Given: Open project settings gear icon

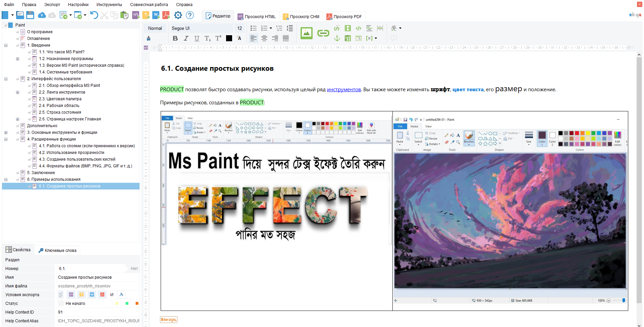Looking at the screenshot, I should pos(178,15).
